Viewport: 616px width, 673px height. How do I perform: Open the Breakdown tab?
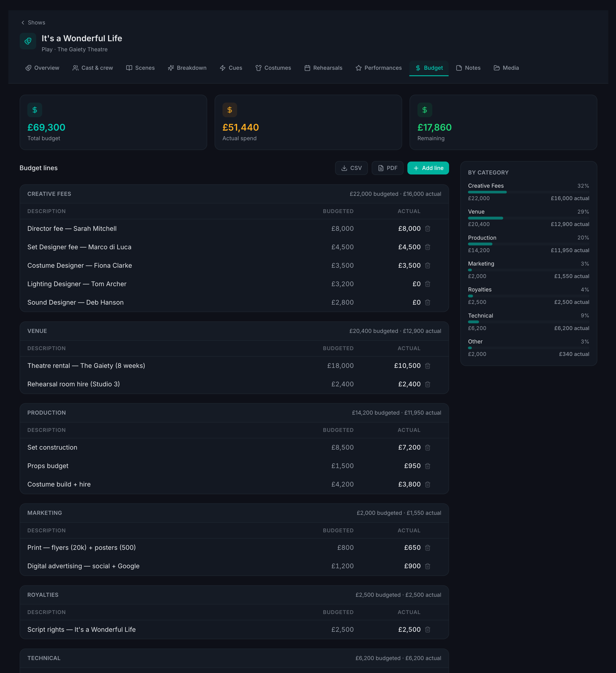point(187,68)
